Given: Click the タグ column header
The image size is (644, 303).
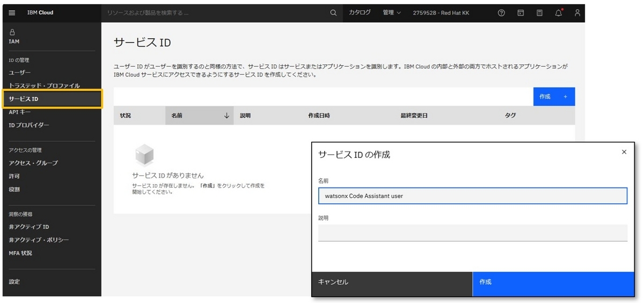Looking at the screenshot, I should click(537, 116).
